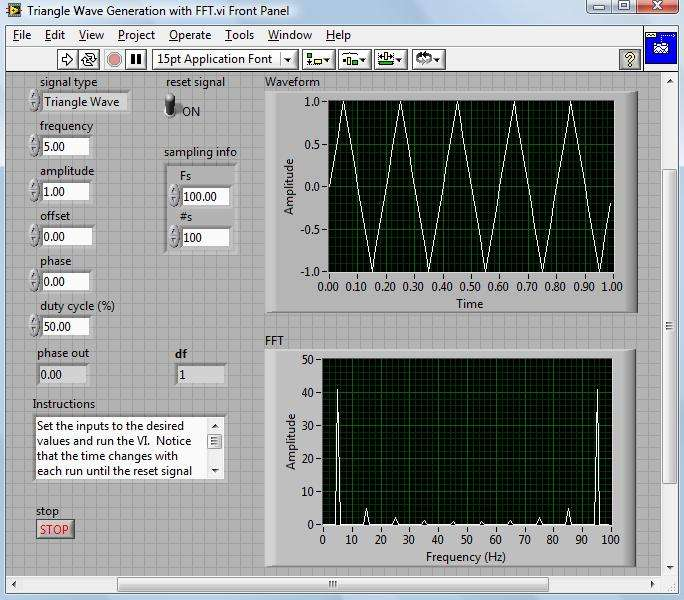Click Run Continuously button
The height and width of the screenshot is (600, 684).
click(89, 59)
